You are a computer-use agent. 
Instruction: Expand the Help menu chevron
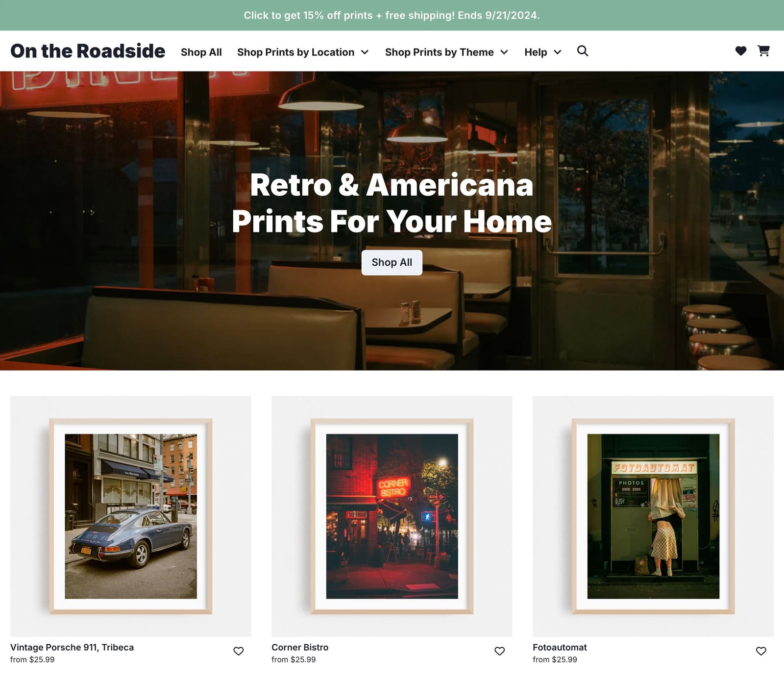pos(558,52)
